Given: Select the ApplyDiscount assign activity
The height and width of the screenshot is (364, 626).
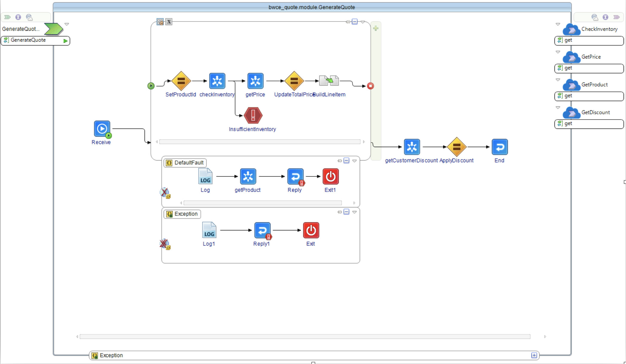Looking at the screenshot, I should tap(457, 147).
